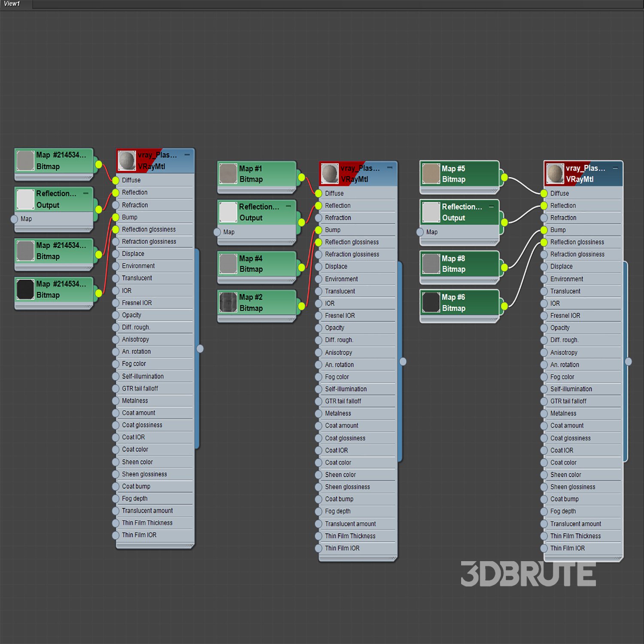
Task: Collapse the Reflection Output node above Map #4
Action: [x=289, y=207]
